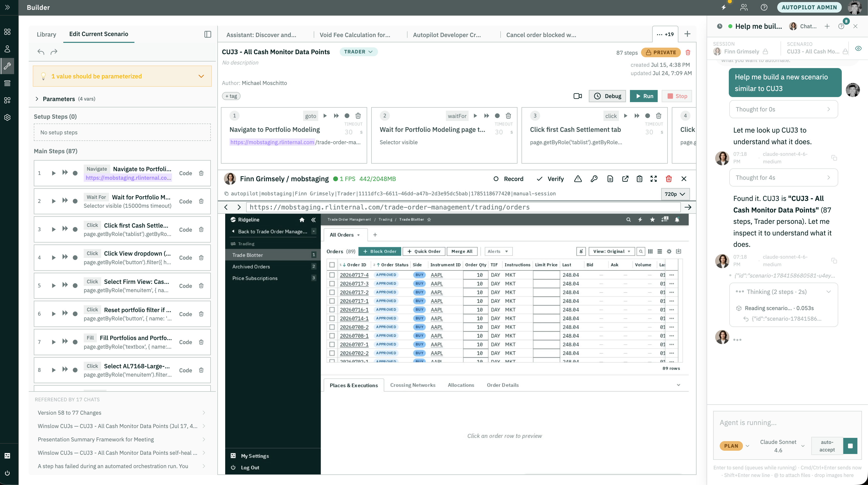
Task: Toggle the eye visibility icon in chat panel
Action: (858, 48)
